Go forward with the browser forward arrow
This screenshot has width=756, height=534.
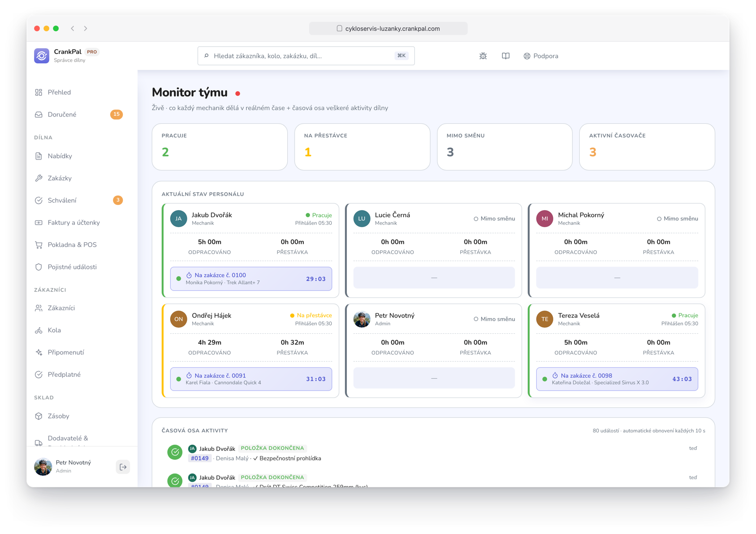(x=86, y=28)
